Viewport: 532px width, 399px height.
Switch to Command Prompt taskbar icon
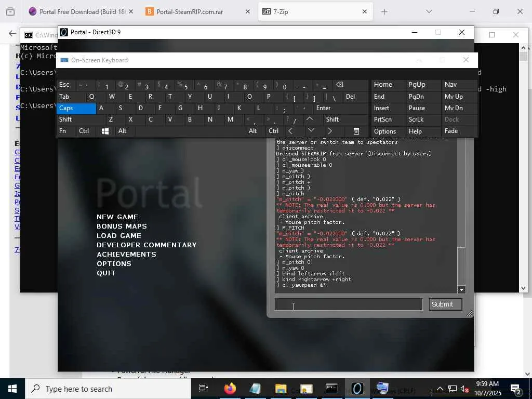coord(331,389)
